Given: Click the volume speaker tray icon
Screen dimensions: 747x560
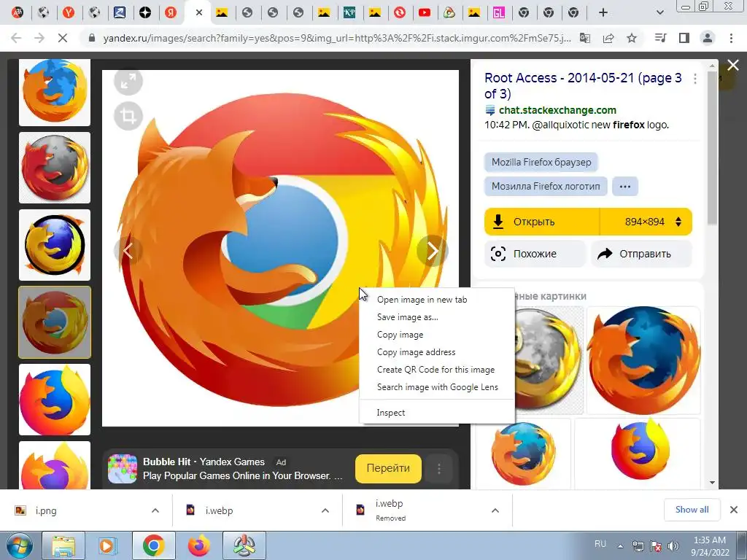Looking at the screenshot, I should click(x=673, y=546).
